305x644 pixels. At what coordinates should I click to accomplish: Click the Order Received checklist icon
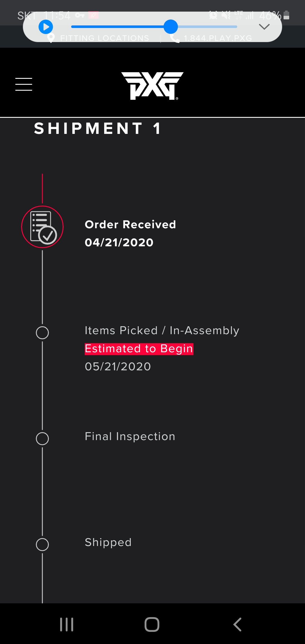[x=42, y=227]
